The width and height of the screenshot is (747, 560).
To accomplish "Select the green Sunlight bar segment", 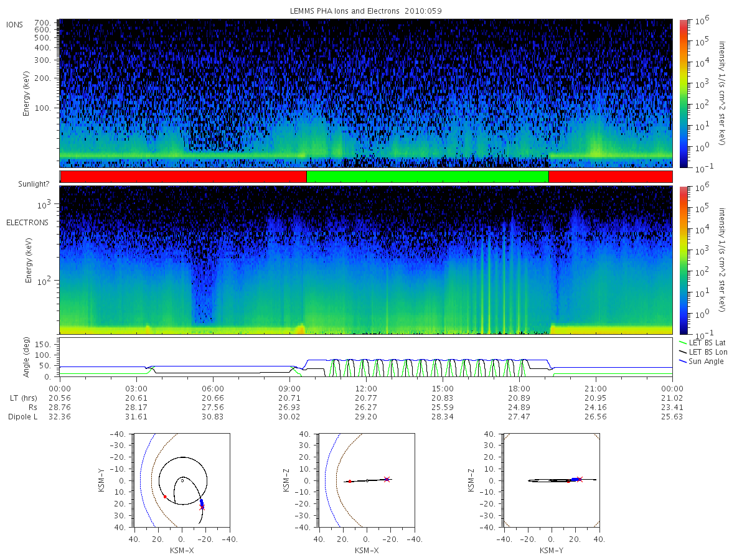I will (428, 177).
